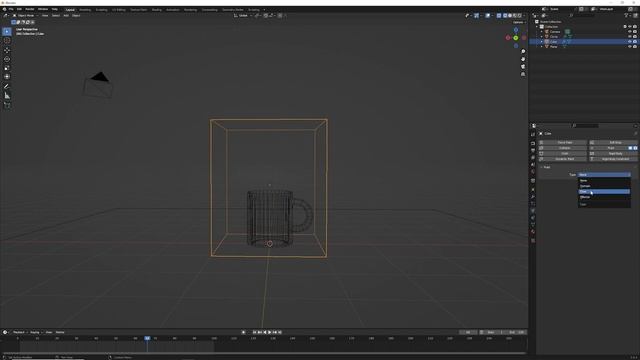Select the Cursor tool
Screen dimensions: 640x360
(7, 40)
